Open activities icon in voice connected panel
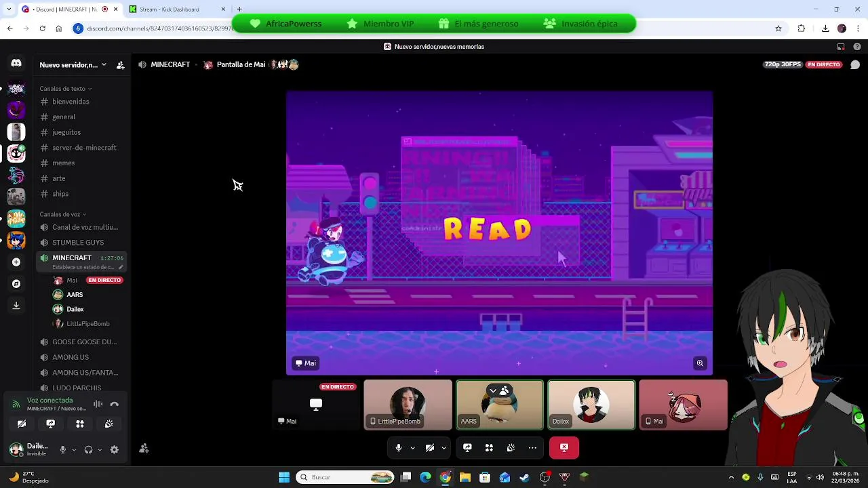The image size is (868, 488). pyautogui.click(x=80, y=424)
